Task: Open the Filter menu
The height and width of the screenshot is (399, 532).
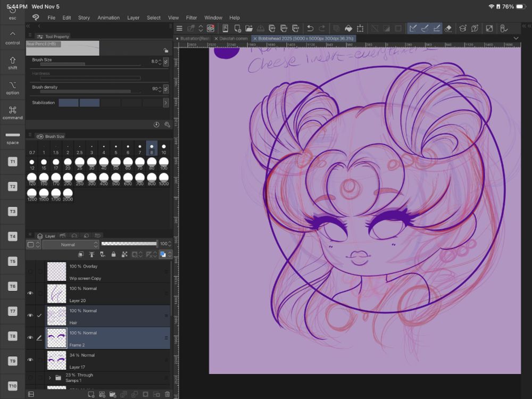Action: [x=192, y=18]
